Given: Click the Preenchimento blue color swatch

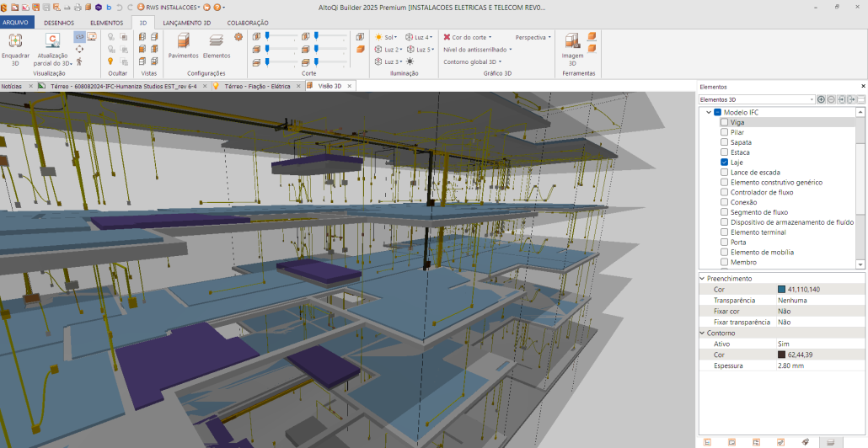Looking at the screenshot, I should point(781,290).
